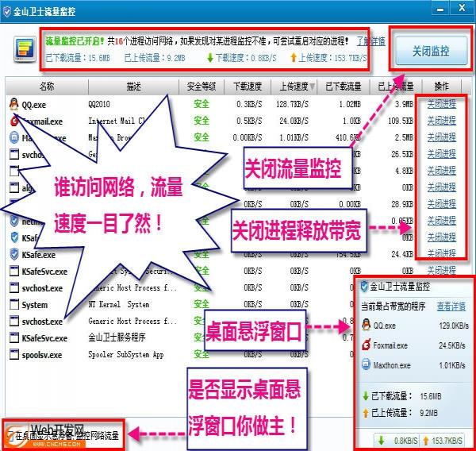
Task: Click 关闭进程 link for Foxmail.exe
Action: tap(441, 121)
